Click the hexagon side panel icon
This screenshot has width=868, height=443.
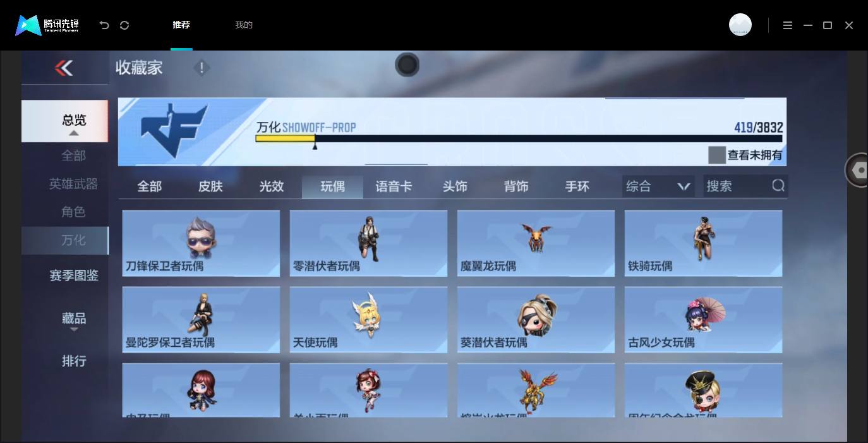858,170
